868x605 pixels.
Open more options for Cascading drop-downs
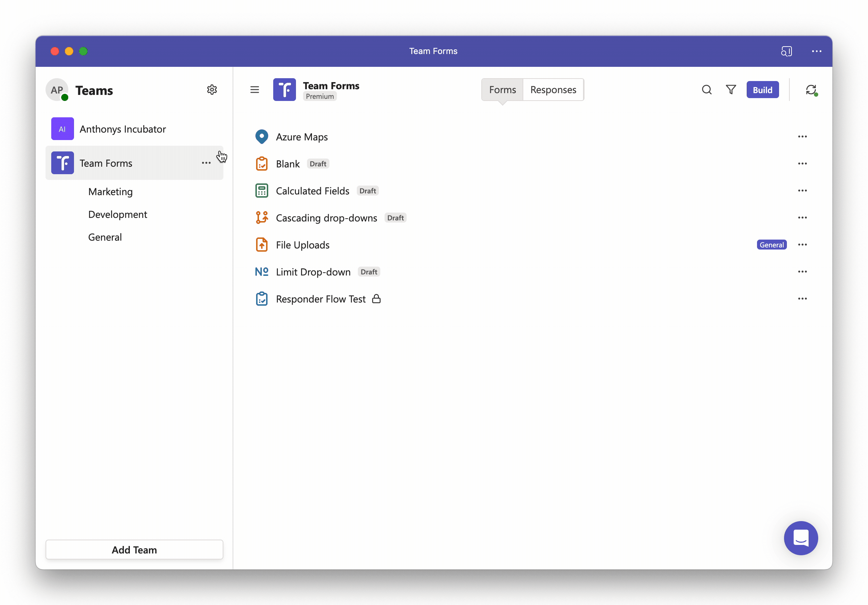coord(802,218)
